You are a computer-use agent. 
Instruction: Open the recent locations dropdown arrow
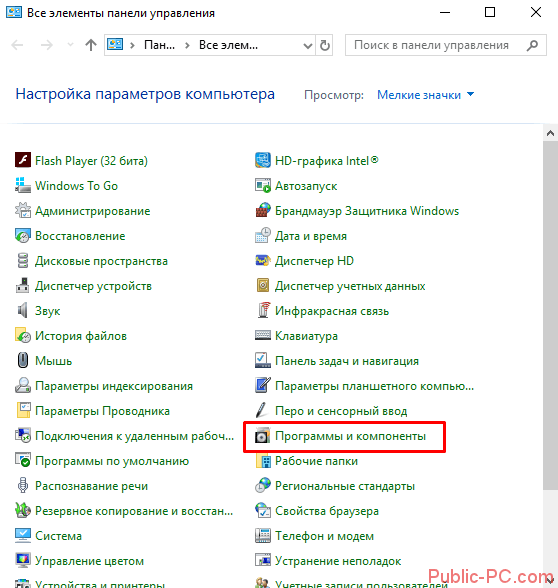click(x=70, y=45)
